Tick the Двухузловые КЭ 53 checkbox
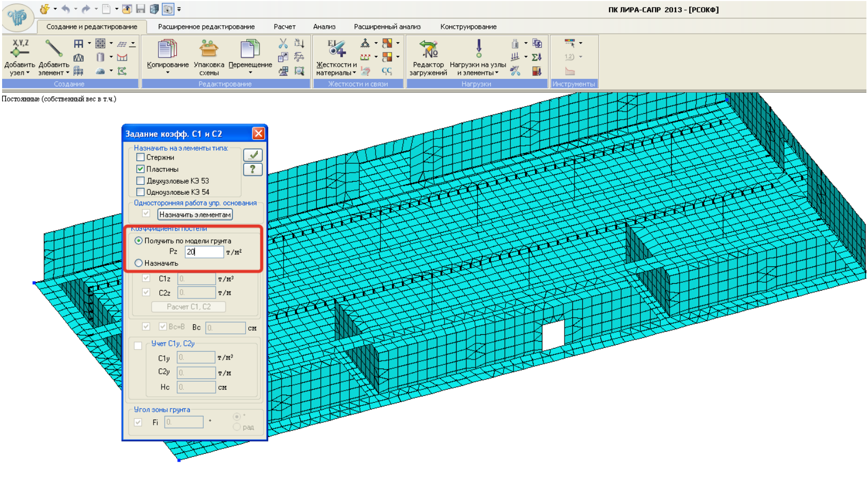Viewport: 868px width, 498px height. coord(140,181)
